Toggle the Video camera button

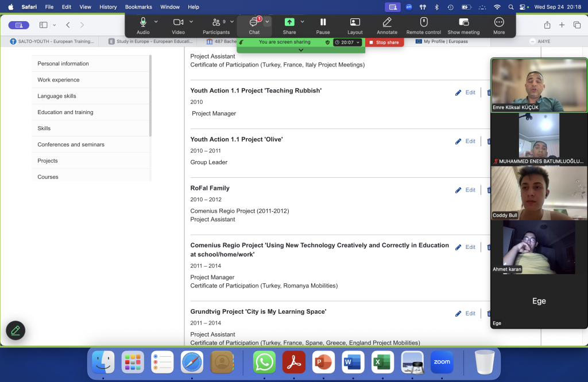pos(178,22)
